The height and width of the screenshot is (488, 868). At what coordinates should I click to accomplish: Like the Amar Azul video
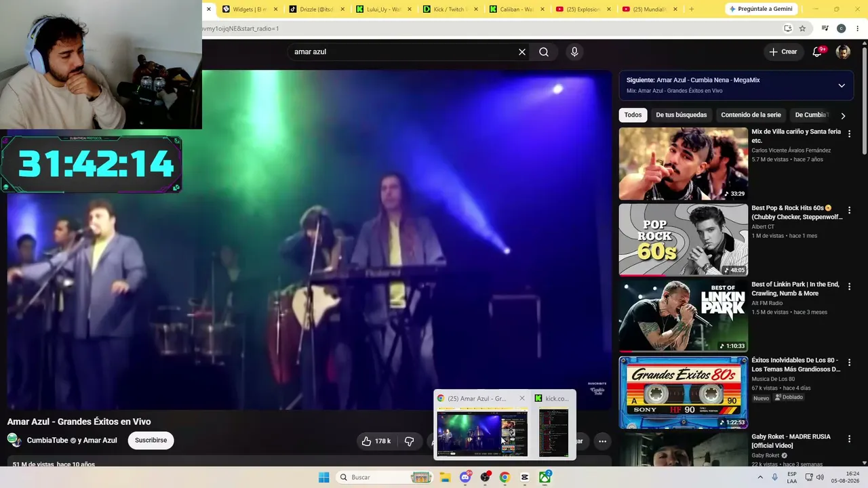point(376,441)
